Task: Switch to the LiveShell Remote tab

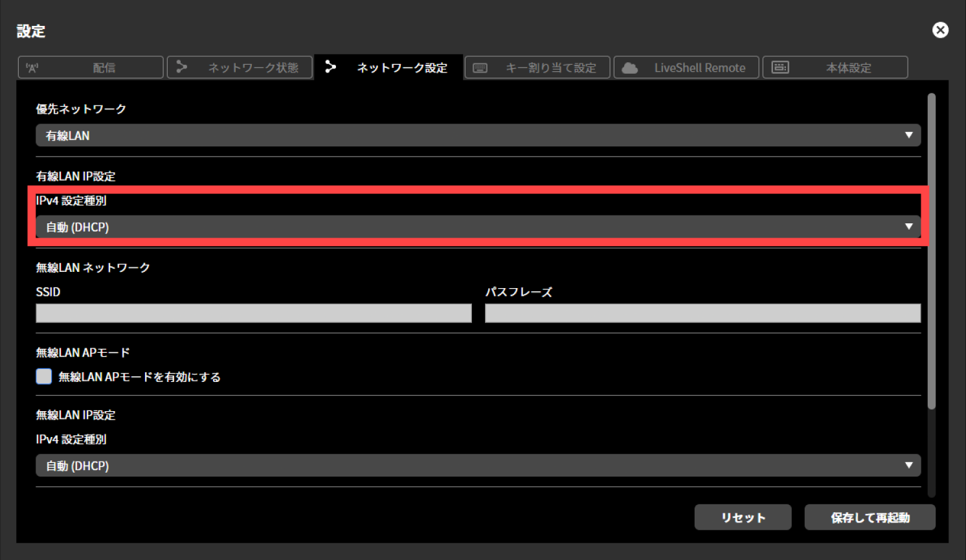Action: pos(686,67)
